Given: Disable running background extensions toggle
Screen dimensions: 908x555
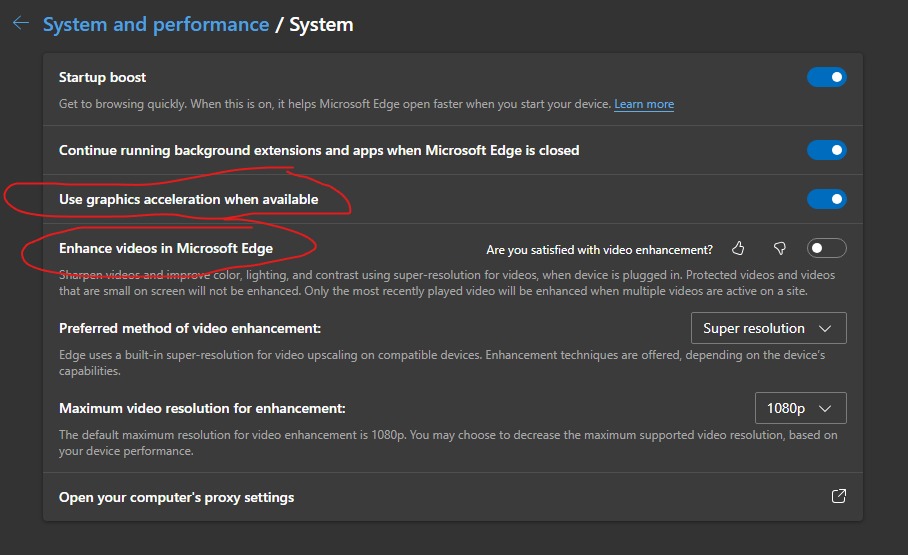Looking at the screenshot, I should 827,150.
